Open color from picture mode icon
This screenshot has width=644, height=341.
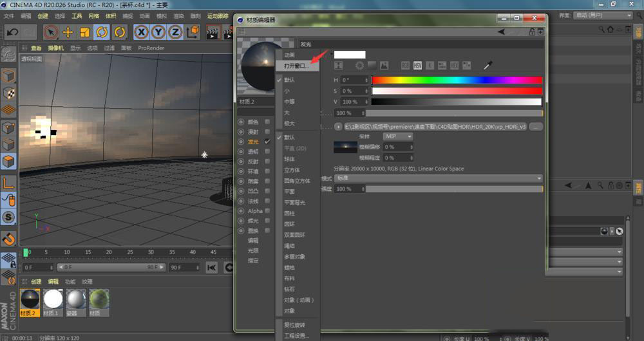click(x=384, y=65)
